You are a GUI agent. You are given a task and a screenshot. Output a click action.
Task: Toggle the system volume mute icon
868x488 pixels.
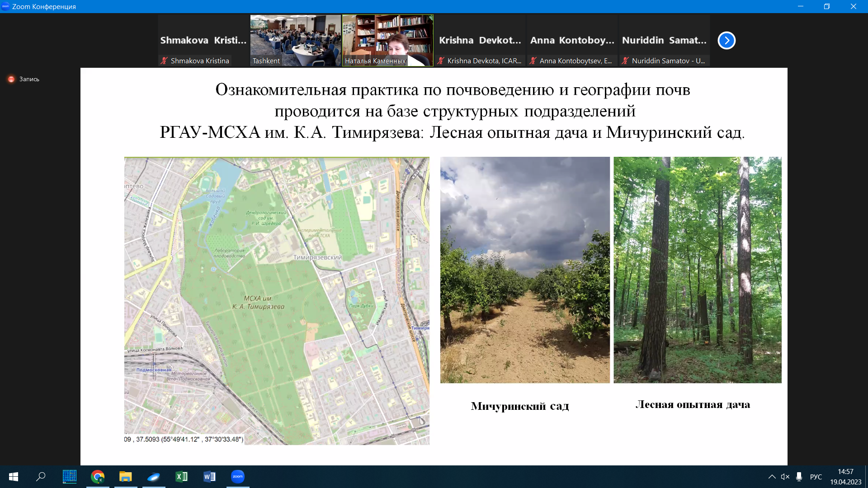click(x=785, y=477)
